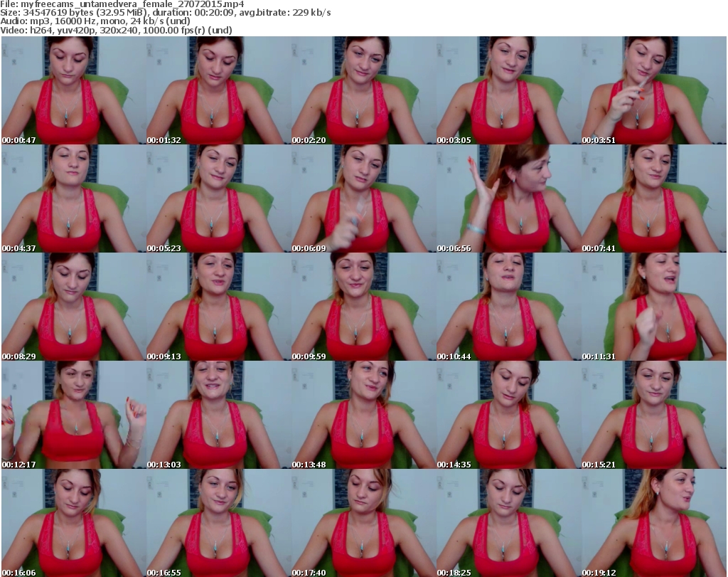
Task: Select the frame stamped 00:17:40
Action: (x=363, y=523)
